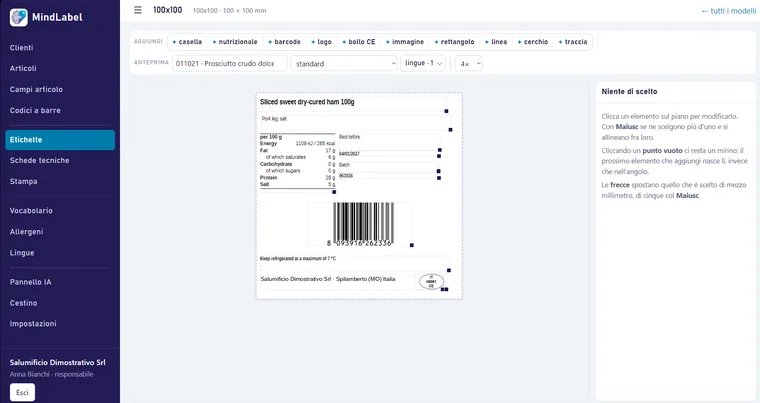This screenshot has width=760, height=403.
Task: Click the '100x100' template title
Action: (x=168, y=10)
